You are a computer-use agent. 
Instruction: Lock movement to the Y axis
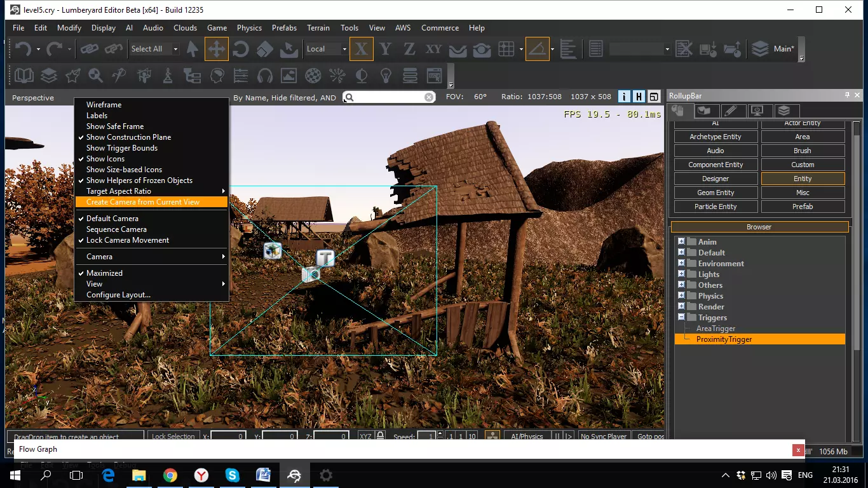coord(385,49)
